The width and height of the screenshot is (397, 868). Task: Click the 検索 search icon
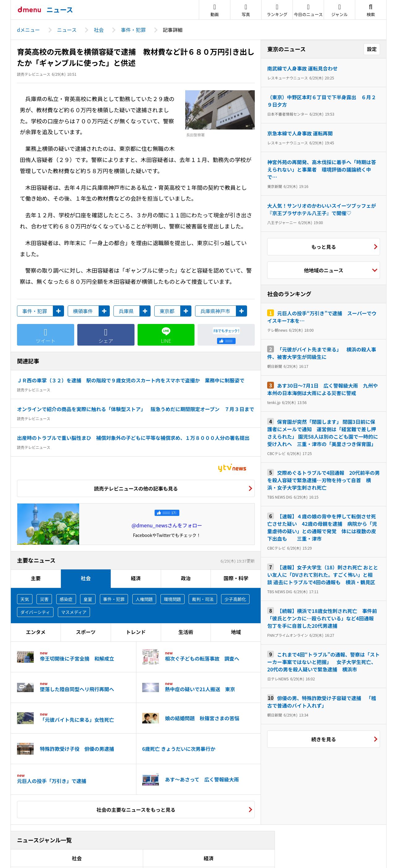tap(370, 10)
